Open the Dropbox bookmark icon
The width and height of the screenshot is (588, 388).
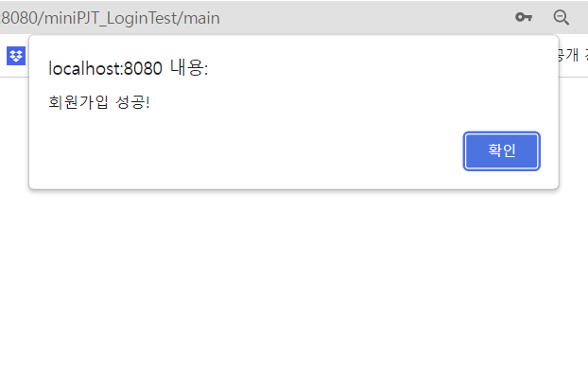(x=16, y=56)
